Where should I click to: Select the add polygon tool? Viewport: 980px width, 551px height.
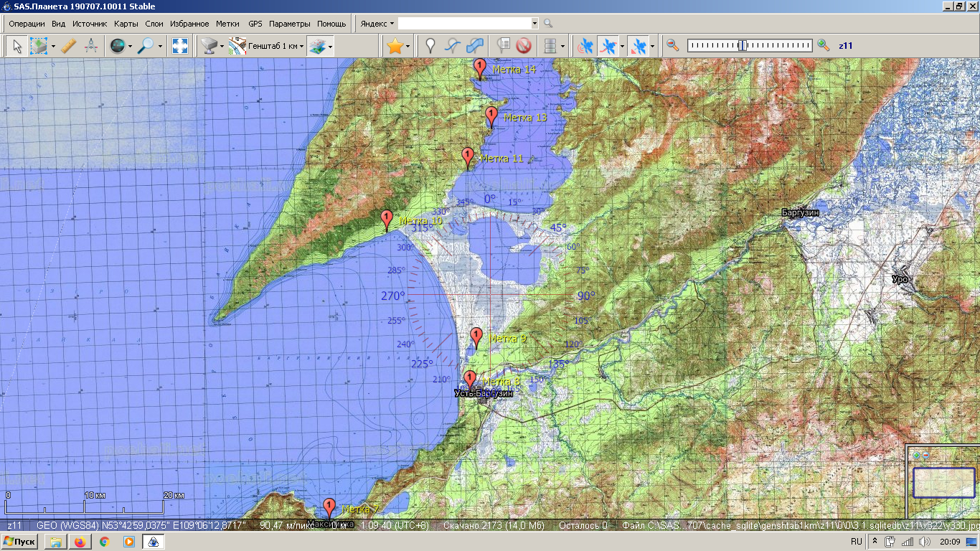[x=473, y=46]
